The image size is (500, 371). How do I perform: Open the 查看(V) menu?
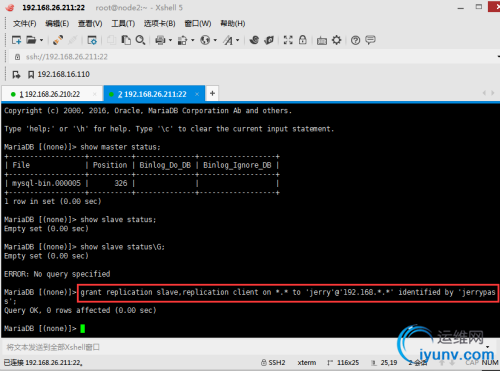(x=90, y=23)
